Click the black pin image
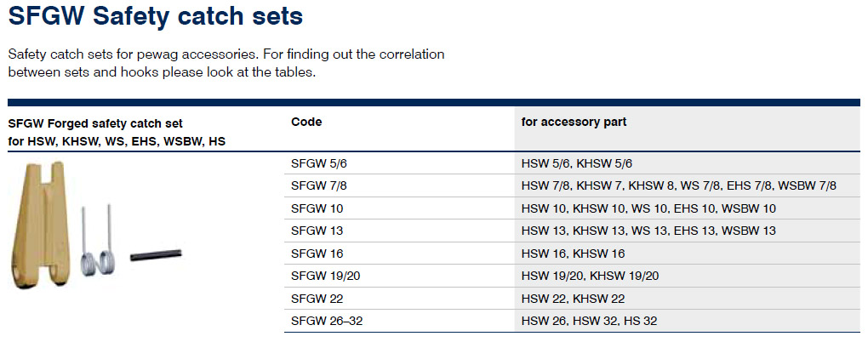This screenshot has width=868, height=342. [157, 254]
